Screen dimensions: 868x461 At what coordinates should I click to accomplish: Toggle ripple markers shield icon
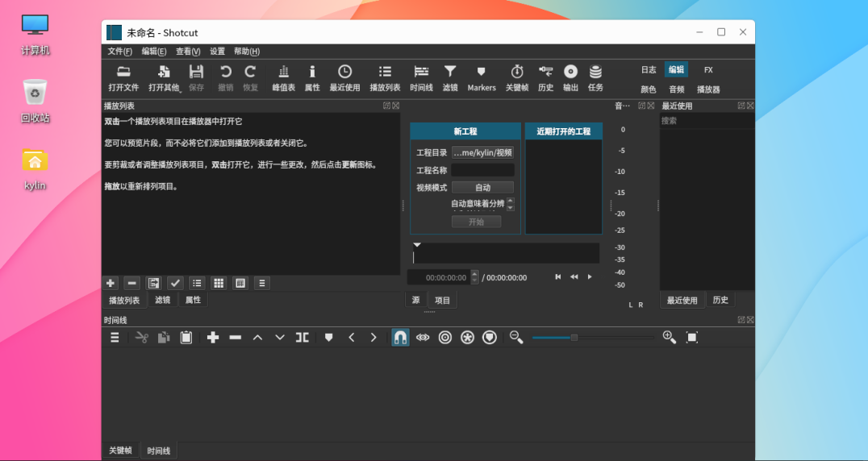pyautogui.click(x=490, y=337)
